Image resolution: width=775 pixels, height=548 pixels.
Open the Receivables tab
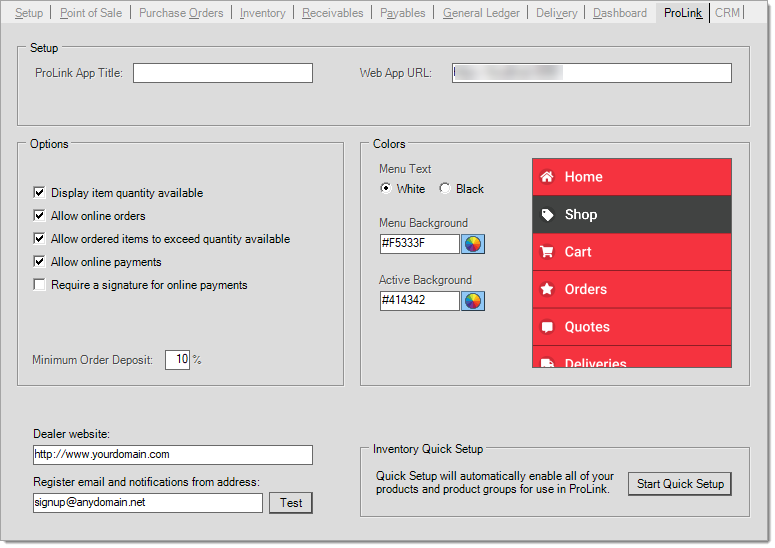pyautogui.click(x=333, y=13)
